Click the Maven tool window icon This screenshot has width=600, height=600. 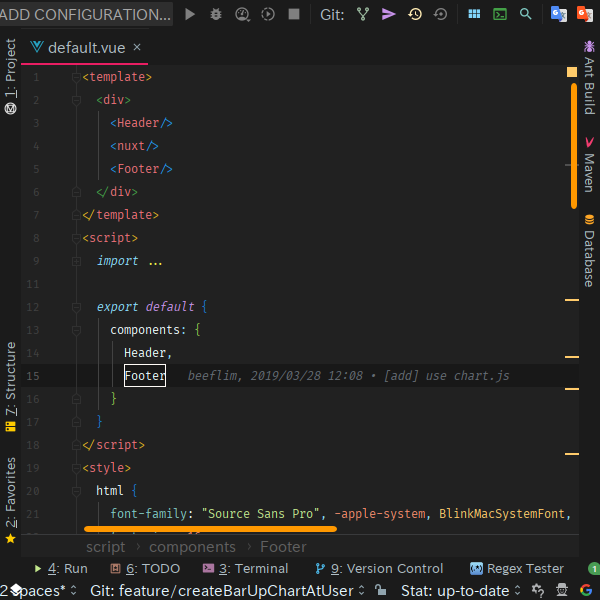coord(589,142)
